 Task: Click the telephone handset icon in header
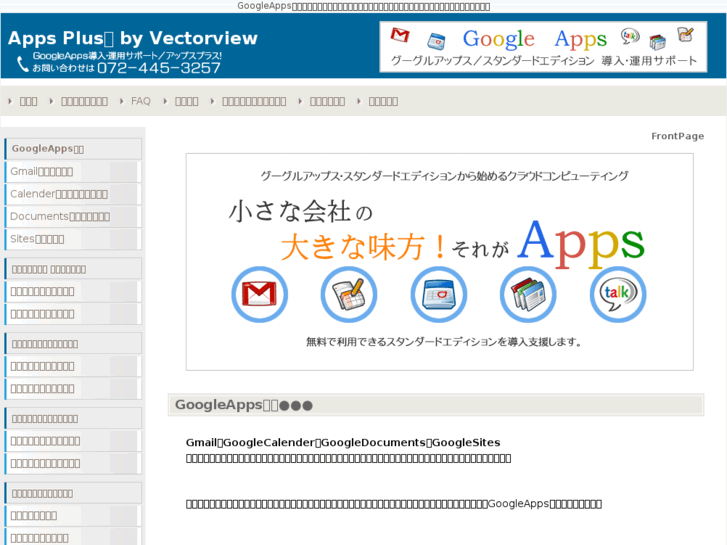point(23,64)
